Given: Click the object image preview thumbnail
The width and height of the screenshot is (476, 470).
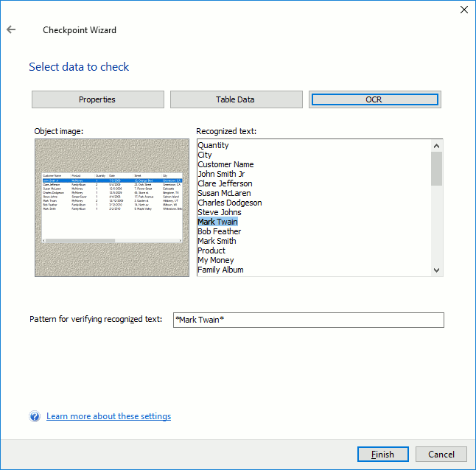Looking at the screenshot, I should pyautogui.click(x=112, y=208).
